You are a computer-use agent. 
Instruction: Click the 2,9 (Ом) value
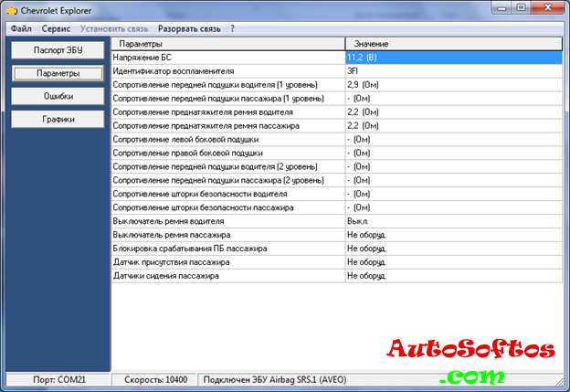pyautogui.click(x=454, y=85)
